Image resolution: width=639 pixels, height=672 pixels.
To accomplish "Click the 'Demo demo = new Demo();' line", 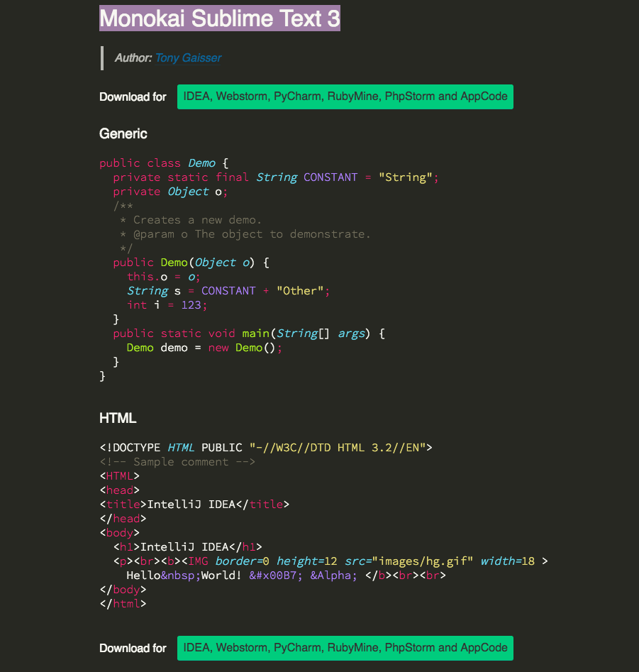I will (204, 348).
